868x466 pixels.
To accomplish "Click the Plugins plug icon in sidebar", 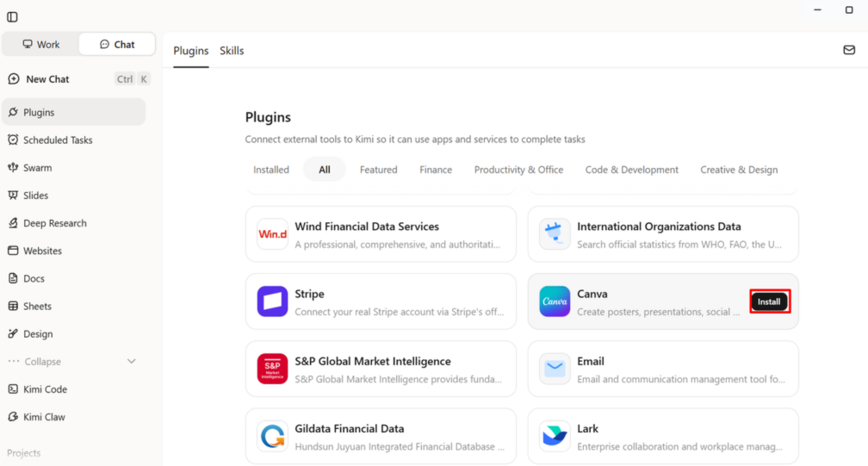I will pyautogui.click(x=13, y=112).
